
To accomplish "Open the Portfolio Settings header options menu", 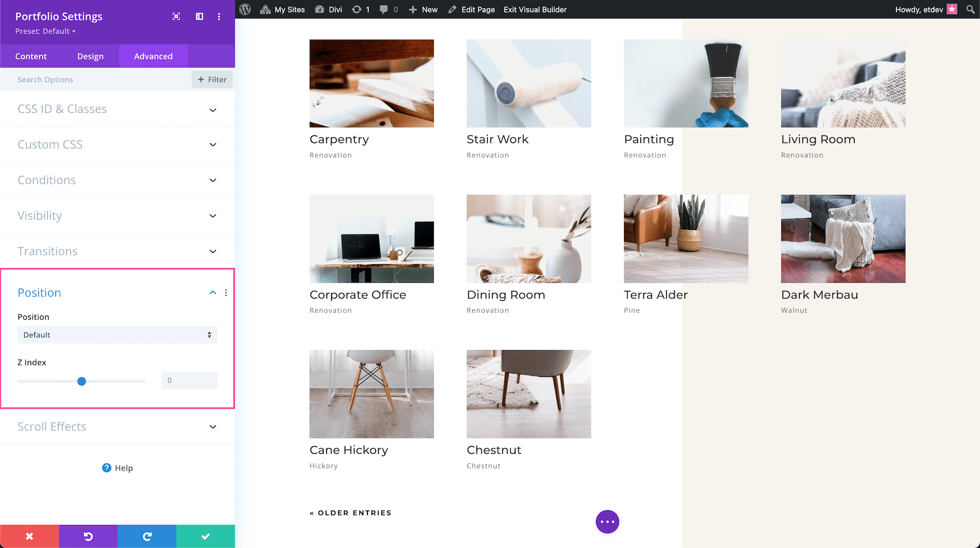I will coord(219,16).
